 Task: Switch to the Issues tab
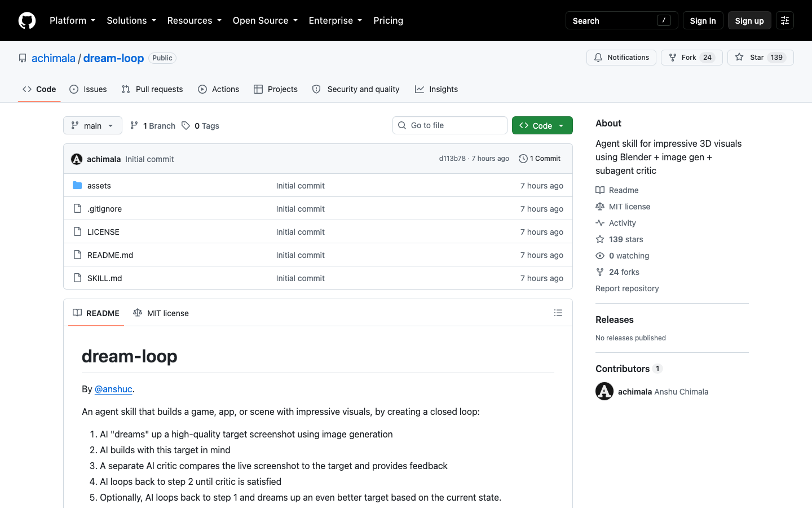[x=89, y=89]
